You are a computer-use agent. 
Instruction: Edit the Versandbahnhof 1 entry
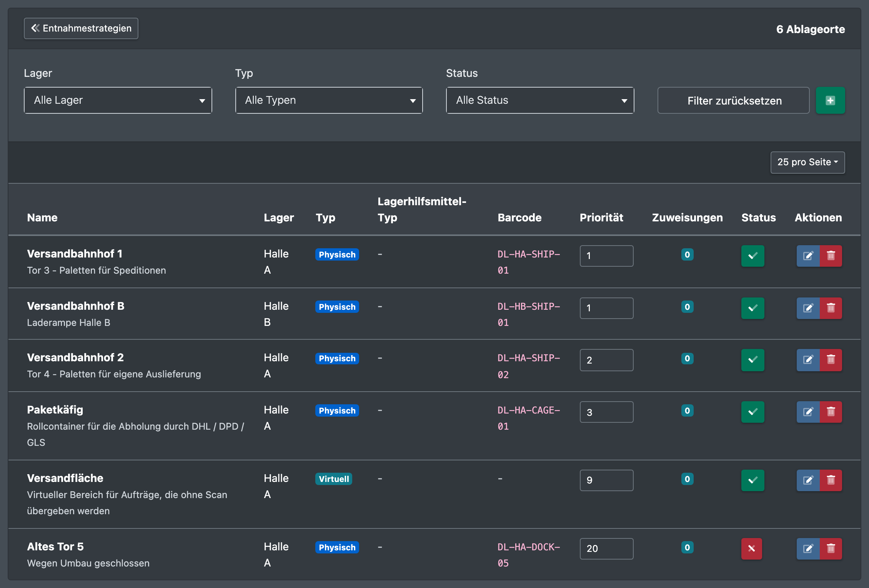(x=808, y=256)
